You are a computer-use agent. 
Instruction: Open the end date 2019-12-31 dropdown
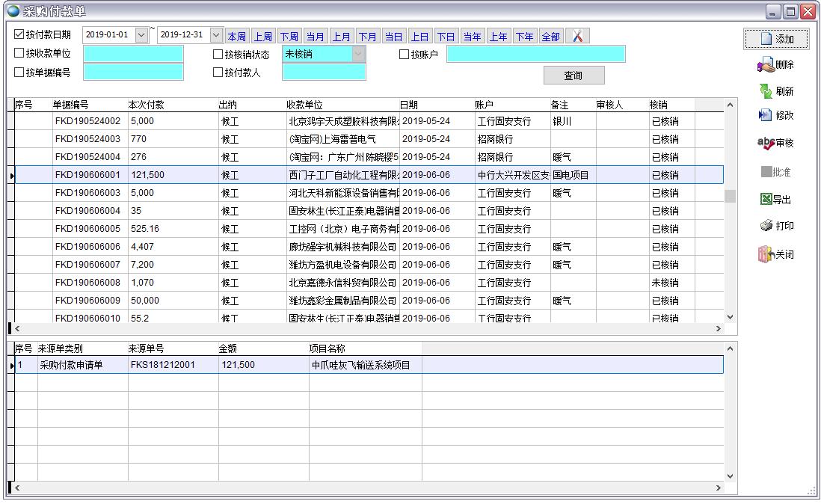tap(216, 35)
